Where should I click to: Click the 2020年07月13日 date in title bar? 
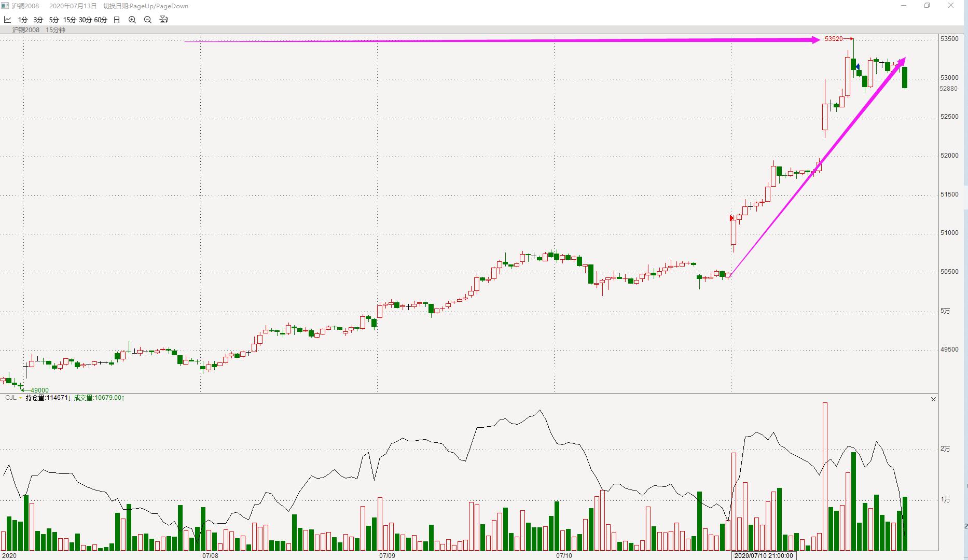coord(73,6)
